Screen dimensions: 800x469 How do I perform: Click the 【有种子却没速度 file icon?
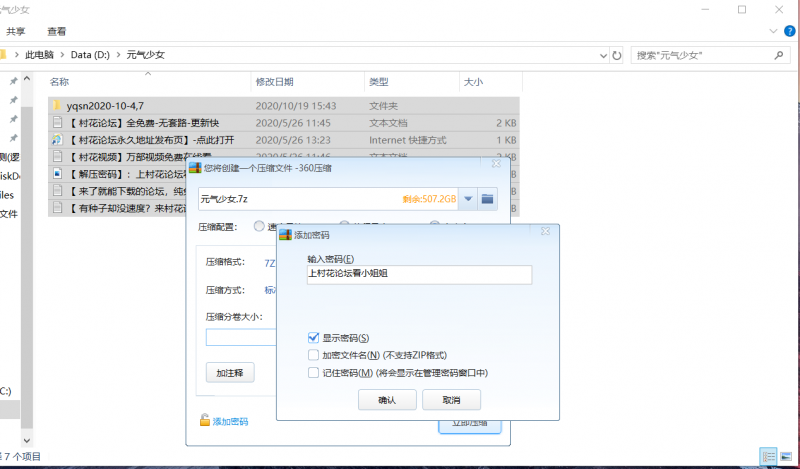click(57, 208)
